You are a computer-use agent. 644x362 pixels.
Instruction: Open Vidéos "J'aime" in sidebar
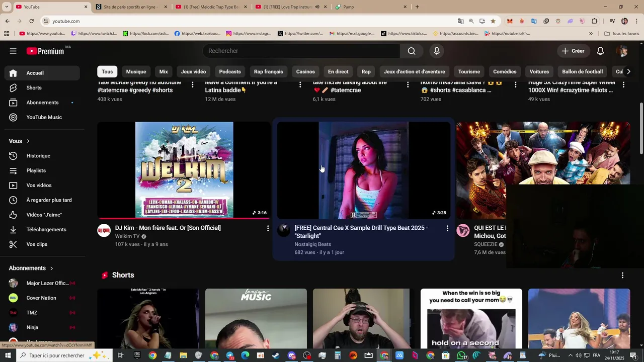click(x=42, y=215)
